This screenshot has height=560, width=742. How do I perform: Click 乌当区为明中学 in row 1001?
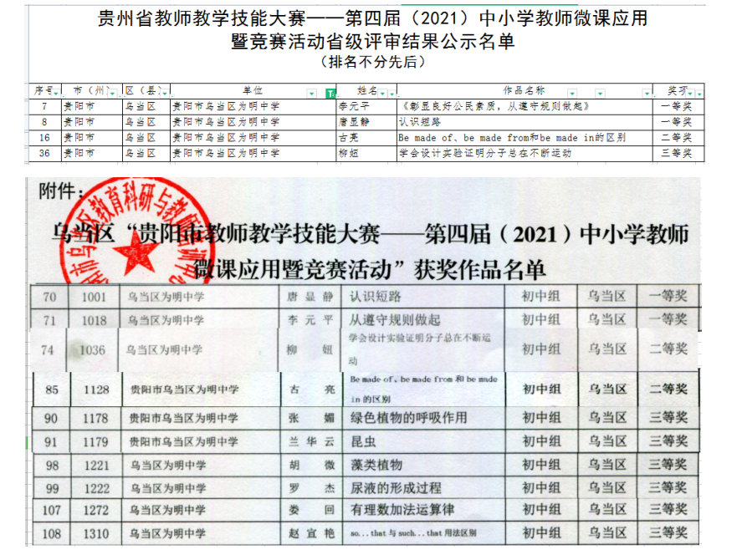click(166, 297)
